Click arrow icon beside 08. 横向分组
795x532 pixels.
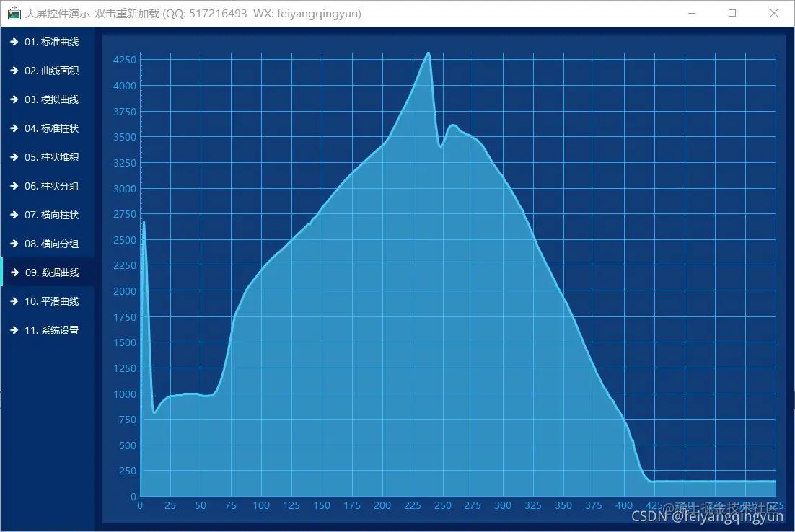(x=14, y=244)
